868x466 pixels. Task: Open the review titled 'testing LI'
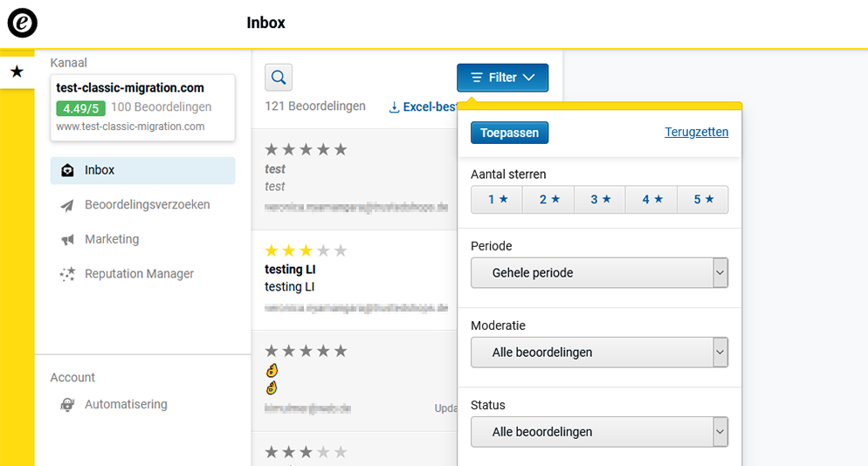[355, 281]
